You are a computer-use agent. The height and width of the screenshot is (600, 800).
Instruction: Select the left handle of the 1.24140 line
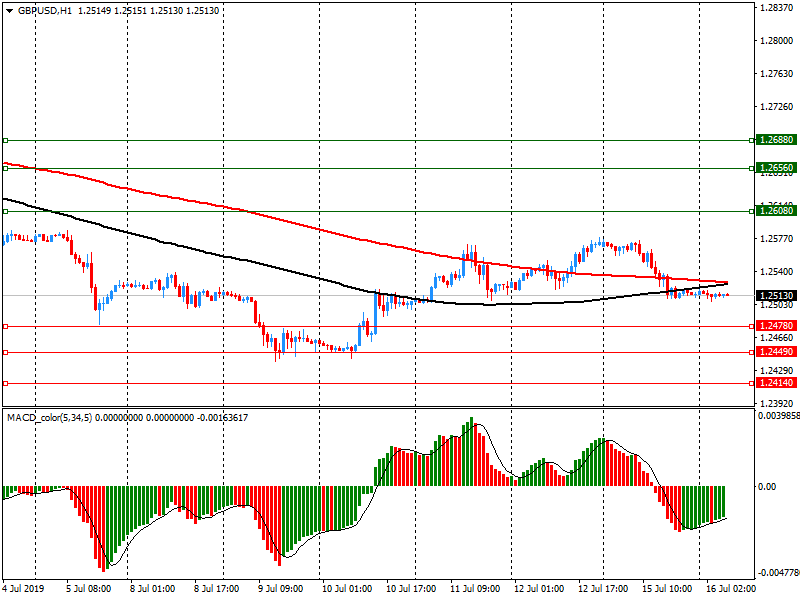pos(6,383)
